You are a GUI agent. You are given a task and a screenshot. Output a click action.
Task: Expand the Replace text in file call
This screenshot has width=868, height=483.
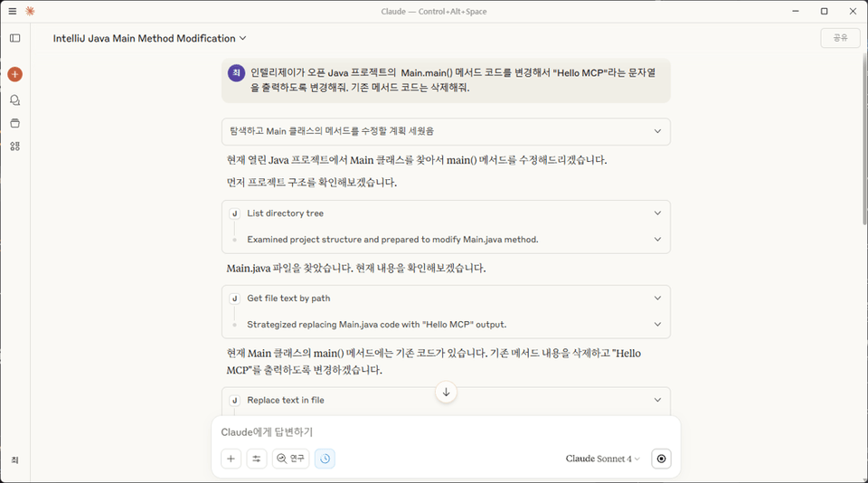(x=446, y=400)
